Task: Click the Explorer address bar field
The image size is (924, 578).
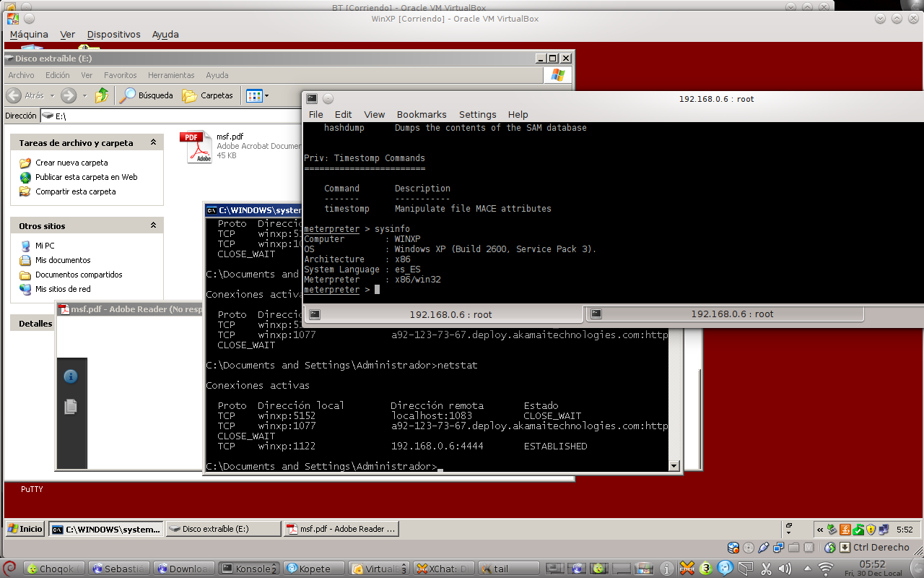Action: [173, 116]
